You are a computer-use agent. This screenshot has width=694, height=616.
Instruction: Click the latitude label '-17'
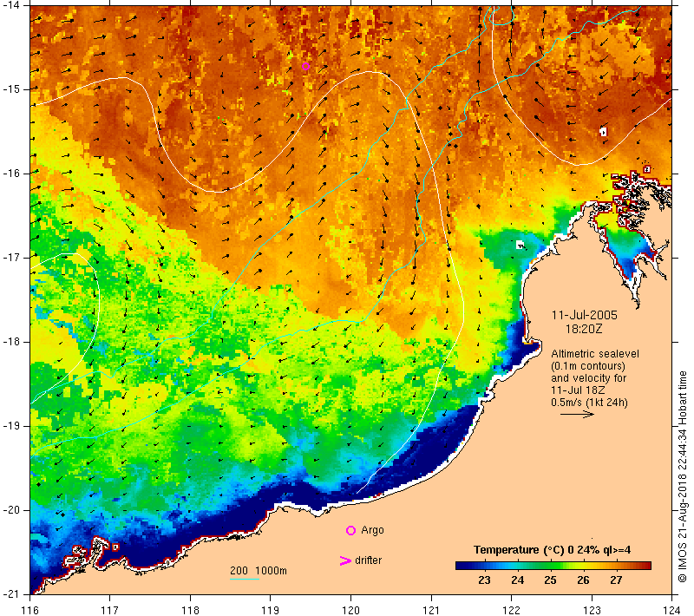[x=11, y=257]
